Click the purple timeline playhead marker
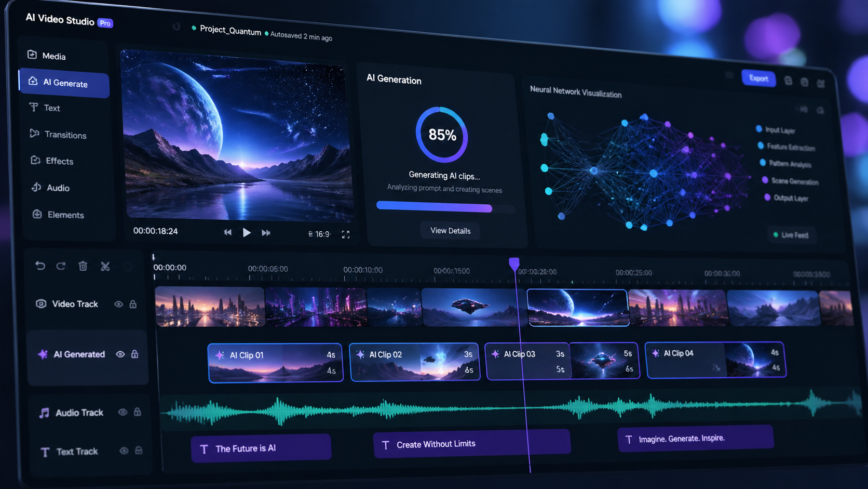The image size is (868, 489). click(514, 264)
